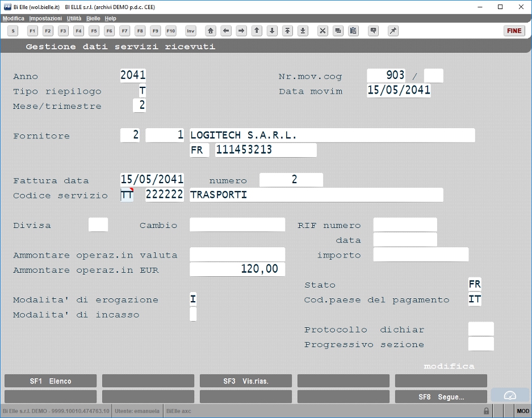Viewport: 532px width, 418px height.
Task: Open the Bielle menu
Action: coord(93,18)
